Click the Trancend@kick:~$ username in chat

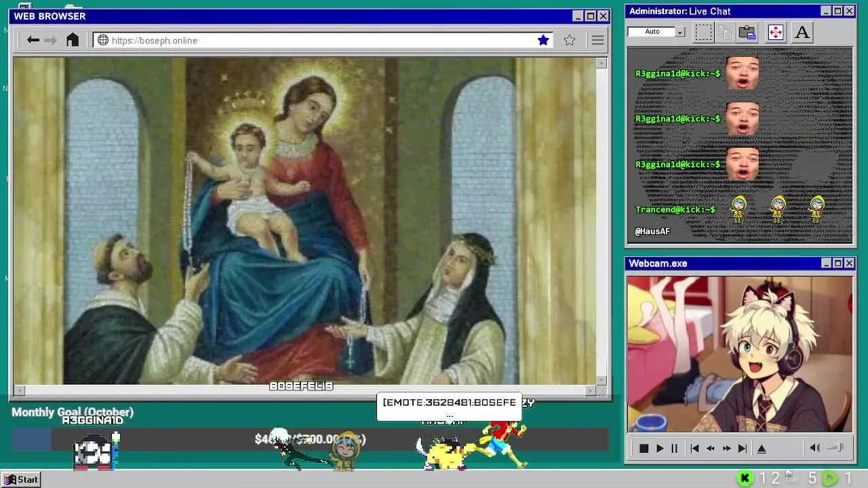[x=675, y=209]
